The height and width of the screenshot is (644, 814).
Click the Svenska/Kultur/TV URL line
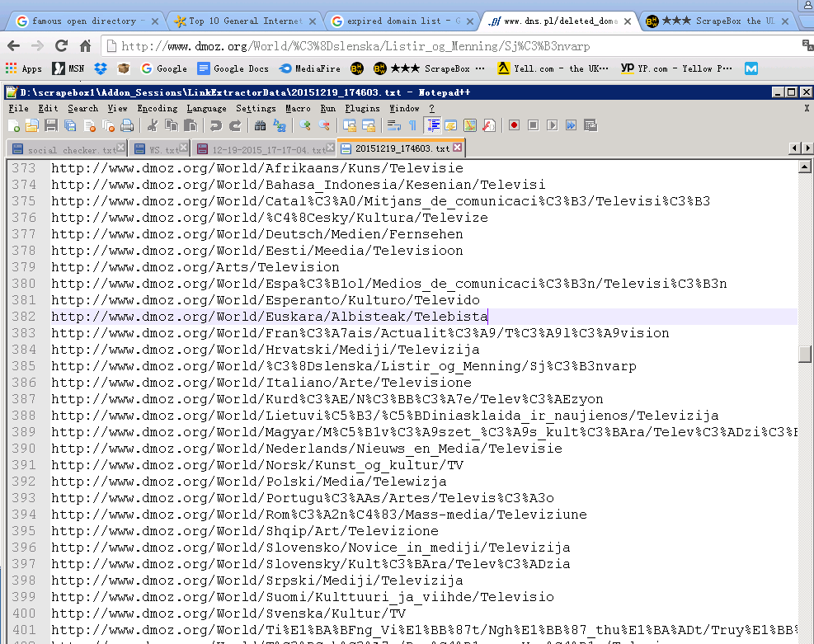(x=228, y=613)
